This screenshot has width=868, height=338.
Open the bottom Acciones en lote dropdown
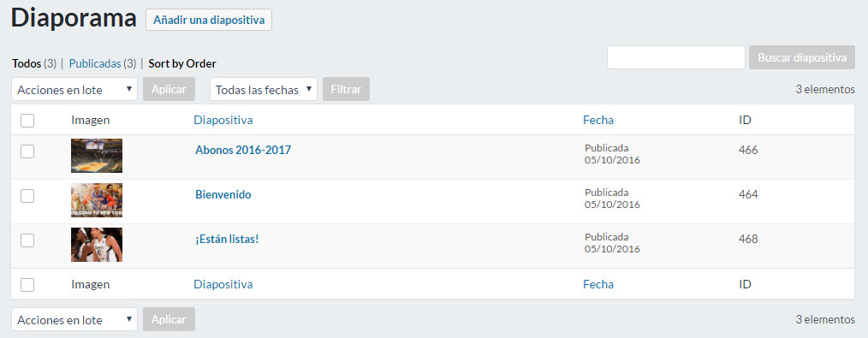pos(74,319)
